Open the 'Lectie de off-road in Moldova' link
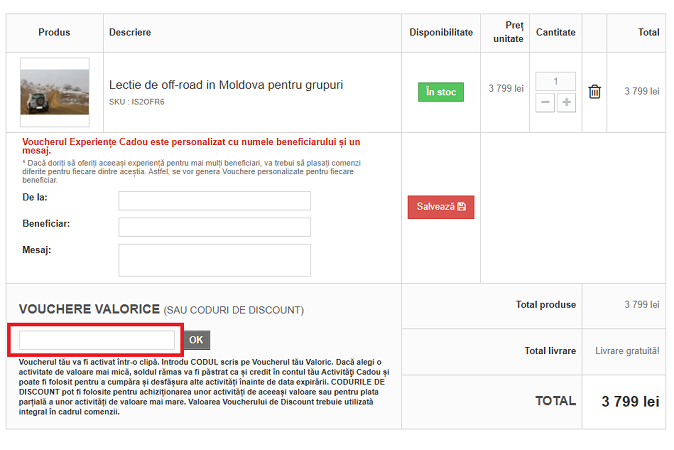This screenshot has height=450, width=674. click(x=225, y=85)
